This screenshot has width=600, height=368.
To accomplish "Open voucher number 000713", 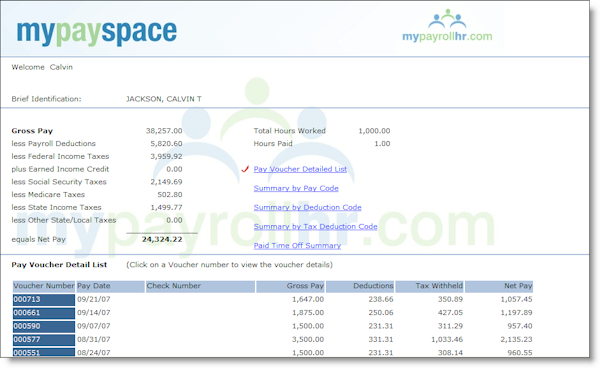I will [44, 300].
